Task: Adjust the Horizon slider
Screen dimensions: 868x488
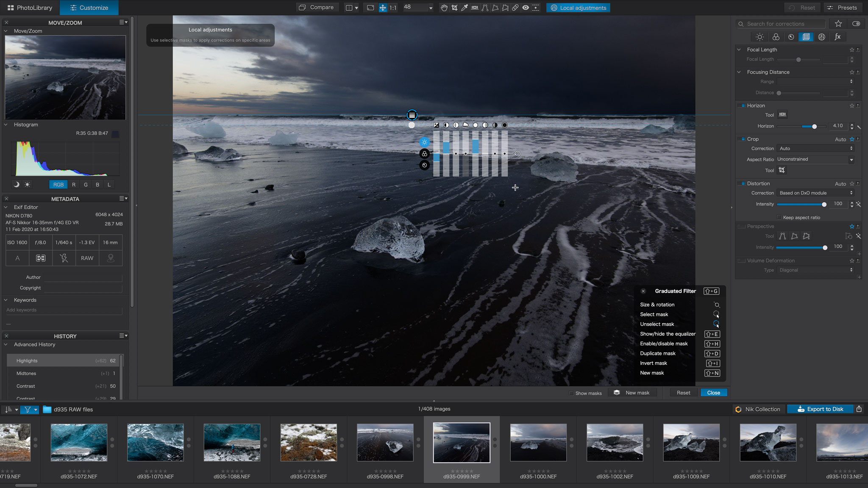Action: click(x=813, y=126)
